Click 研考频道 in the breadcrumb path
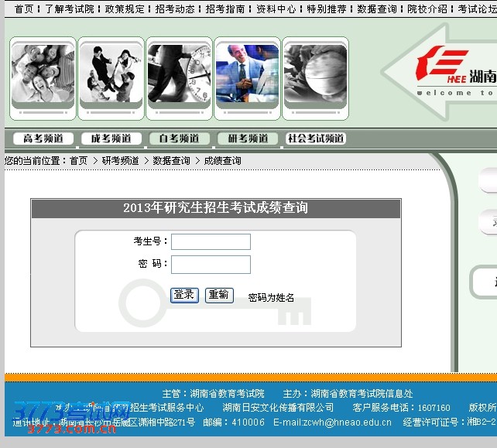The width and height of the screenshot is (497, 448). pyautogui.click(x=120, y=161)
